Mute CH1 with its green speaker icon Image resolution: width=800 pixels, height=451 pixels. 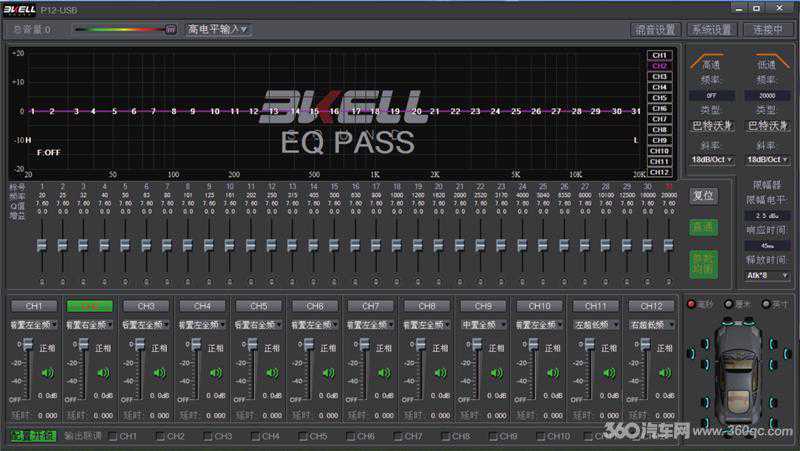coord(47,373)
